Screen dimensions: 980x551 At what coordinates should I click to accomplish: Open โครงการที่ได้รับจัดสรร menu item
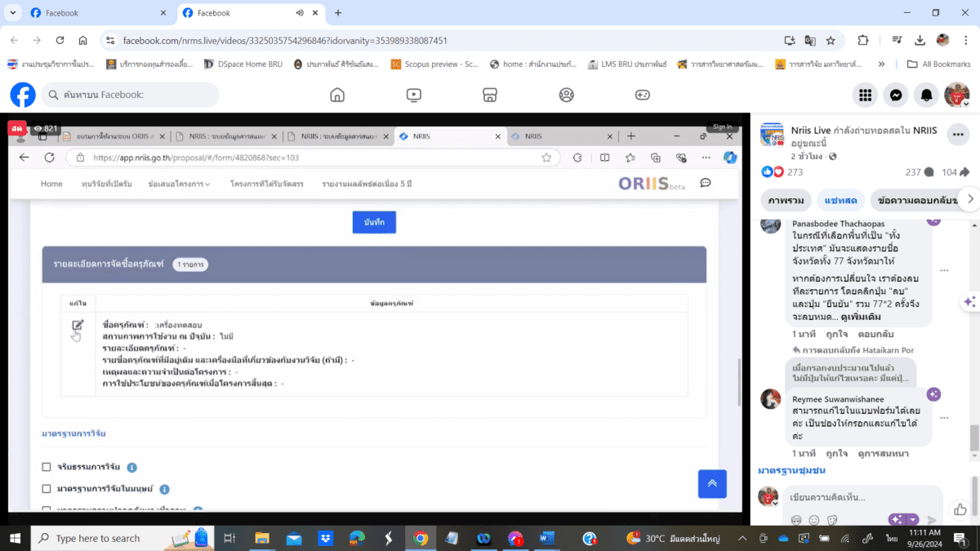(x=266, y=184)
